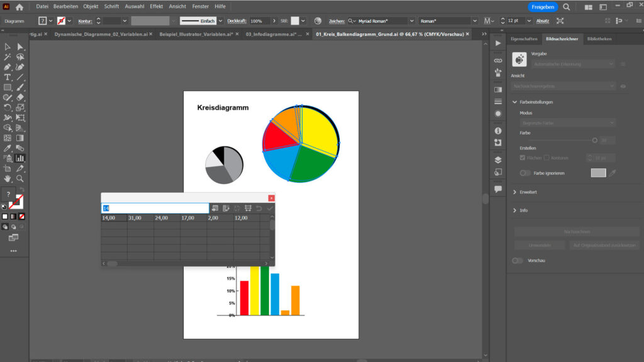Select the Direct Selection tool
This screenshot has height=362, width=644.
coord(20,47)
